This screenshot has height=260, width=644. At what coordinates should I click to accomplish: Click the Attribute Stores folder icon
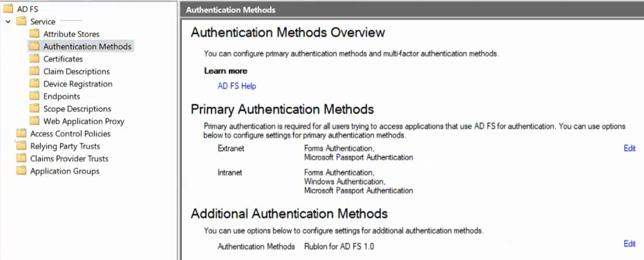click(x=34, y=34)
